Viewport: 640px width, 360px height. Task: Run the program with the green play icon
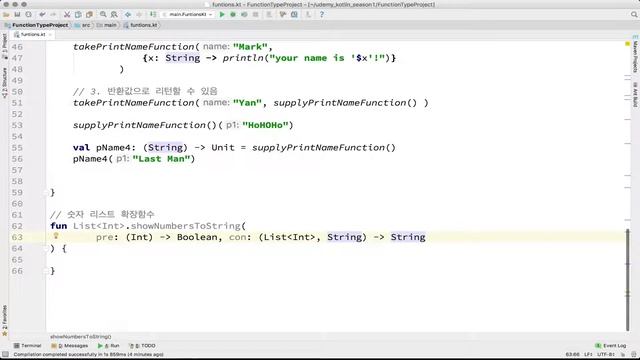(222, 14)
